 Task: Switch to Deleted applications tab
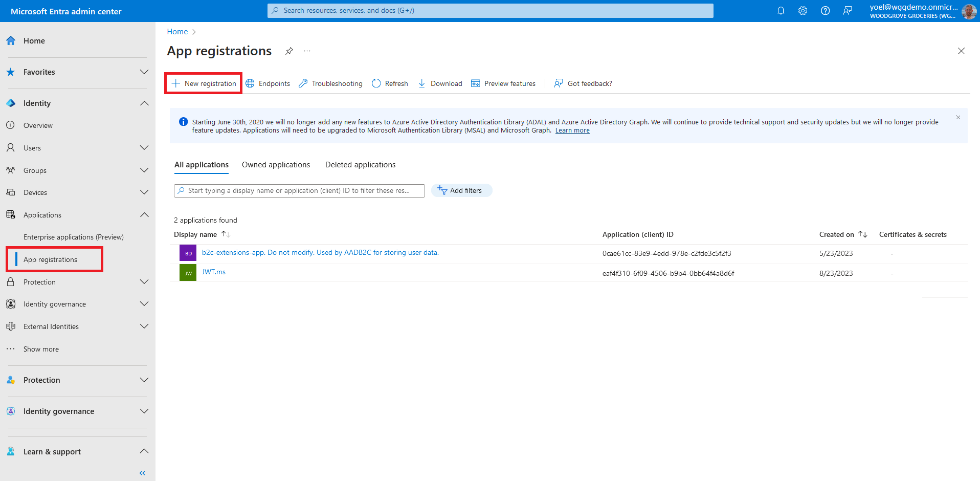coord(360,165)
